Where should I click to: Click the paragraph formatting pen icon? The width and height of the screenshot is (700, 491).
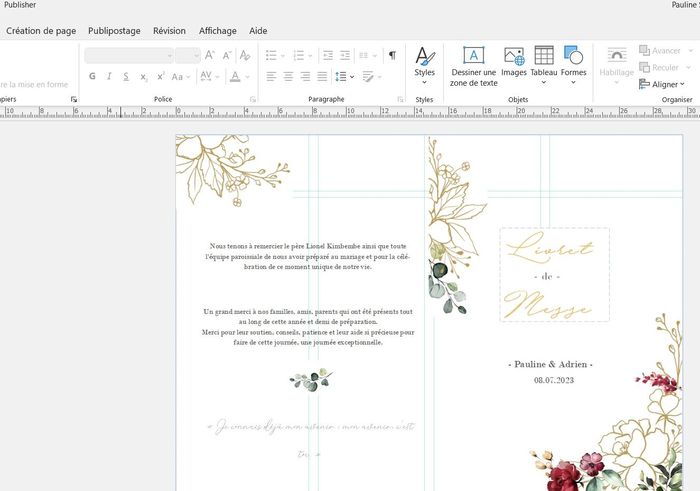pos(368,77)
